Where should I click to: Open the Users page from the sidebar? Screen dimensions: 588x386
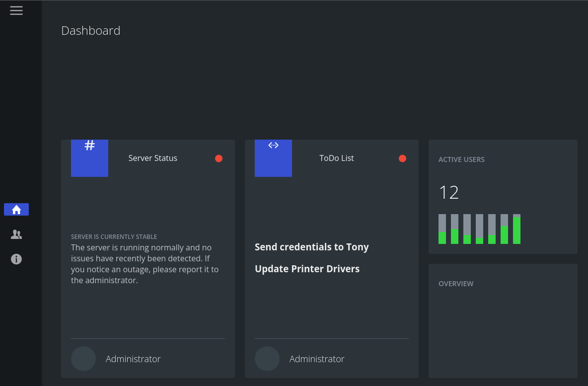click(x=16, y=234)
